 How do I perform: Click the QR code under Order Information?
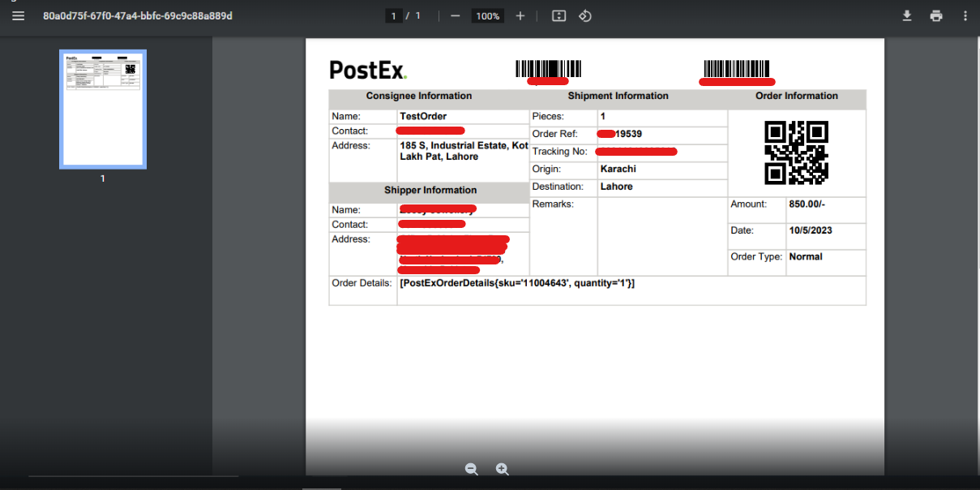point(796,153)
